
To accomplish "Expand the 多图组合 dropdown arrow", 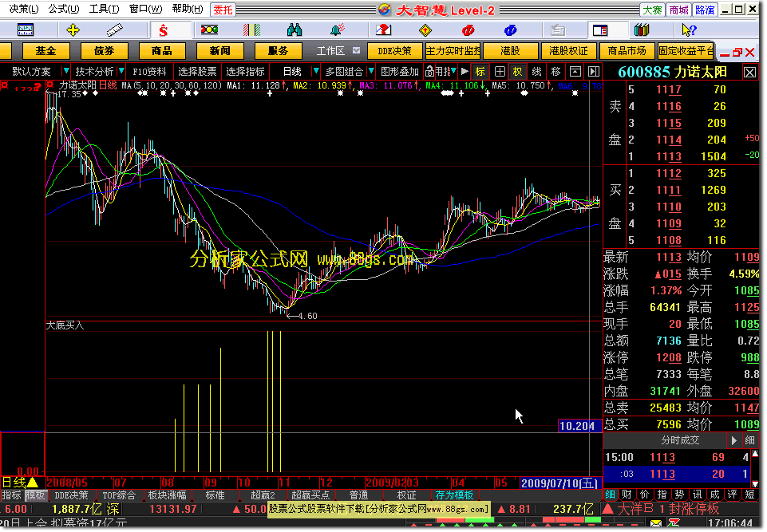I will tap(371, 72).
